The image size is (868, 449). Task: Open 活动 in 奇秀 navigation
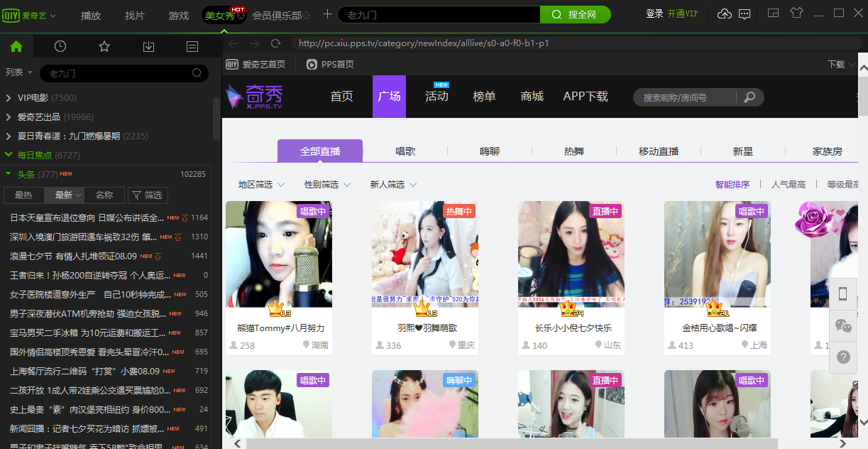pos(437,97)
